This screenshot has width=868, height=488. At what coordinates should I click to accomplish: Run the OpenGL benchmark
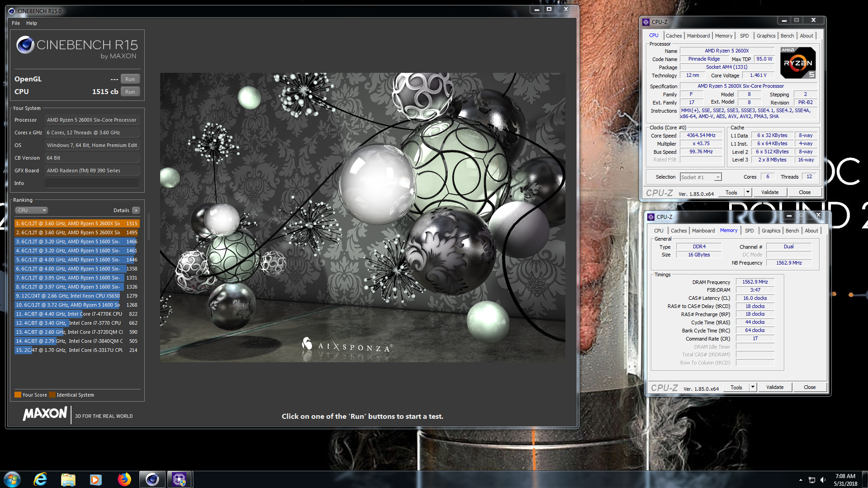tap(130, 79)
